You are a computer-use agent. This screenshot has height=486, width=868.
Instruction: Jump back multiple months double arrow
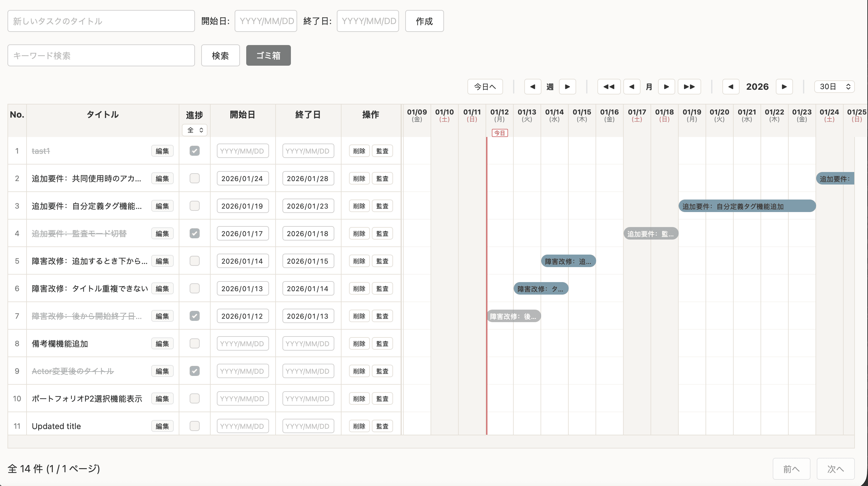click(x=609, y=87)
